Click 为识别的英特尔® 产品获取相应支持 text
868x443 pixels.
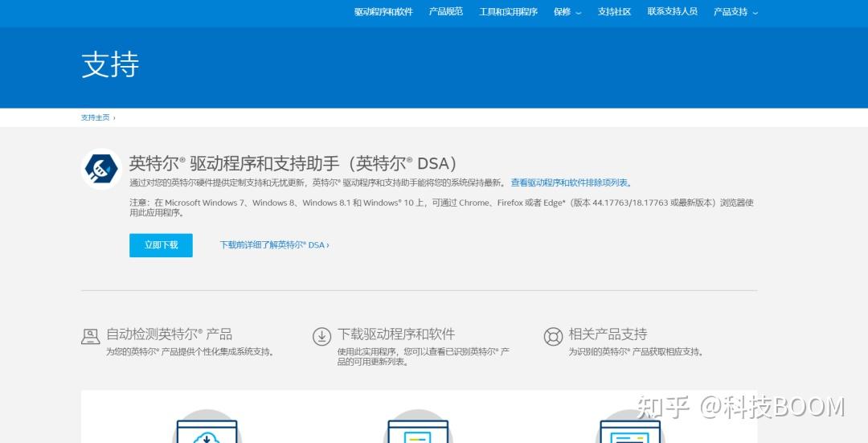(636, 351)
